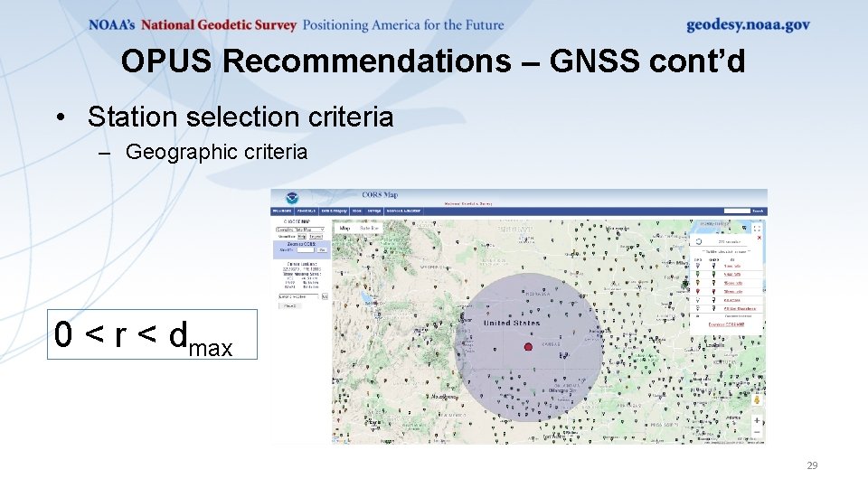Open Street View pegman icon
The image size is (868, 488).
[x=757, y=399]
